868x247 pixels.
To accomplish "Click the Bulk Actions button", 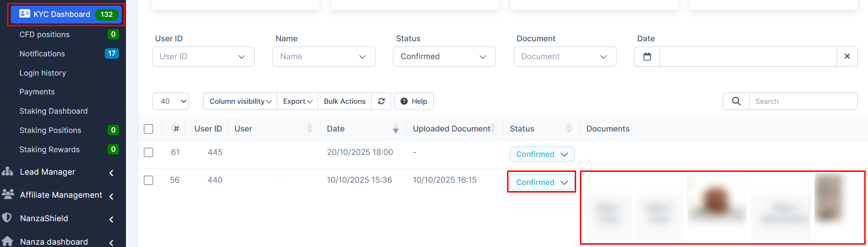I will (344, 101).
